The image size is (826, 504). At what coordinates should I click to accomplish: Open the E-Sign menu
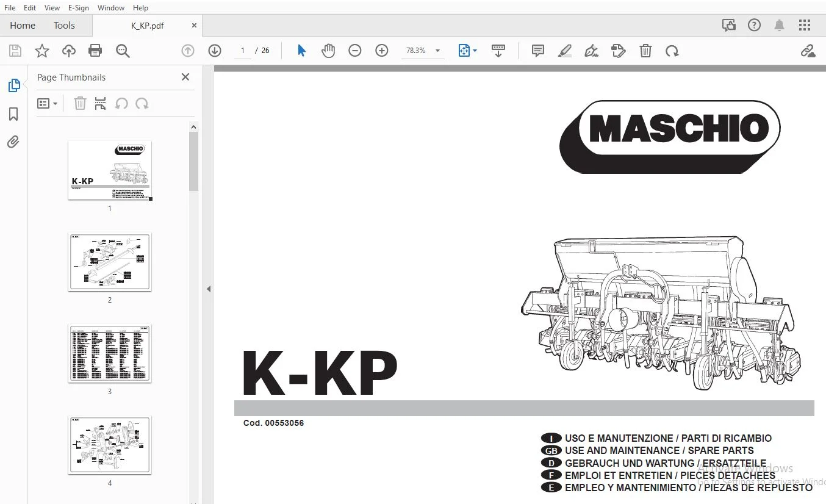pyautogui.click(x=78, y=7)
